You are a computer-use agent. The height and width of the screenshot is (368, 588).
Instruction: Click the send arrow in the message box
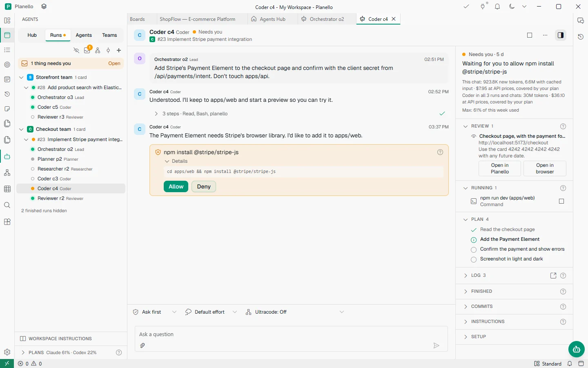click(436, 346)
